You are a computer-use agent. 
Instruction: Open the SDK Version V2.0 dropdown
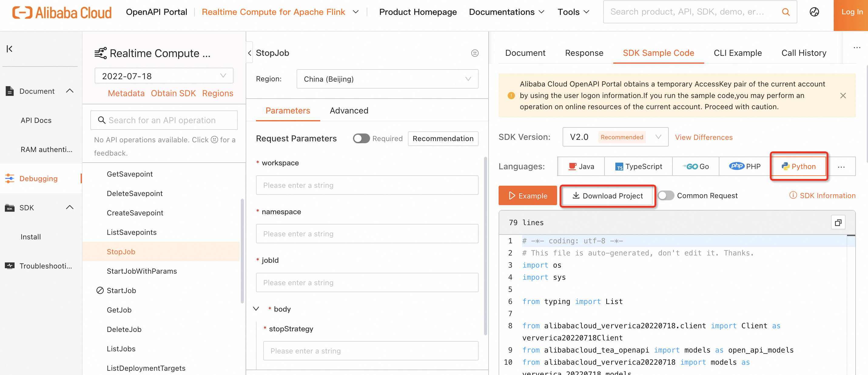pyautogui.click(x=615, y=137)
